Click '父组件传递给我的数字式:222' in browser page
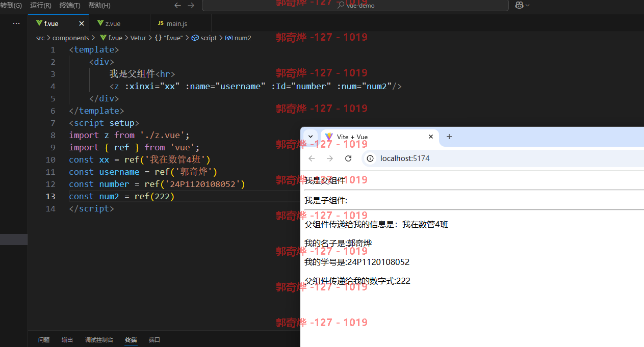Image resolution: width=644 pixels, height=347 pixels. point(357,281)
